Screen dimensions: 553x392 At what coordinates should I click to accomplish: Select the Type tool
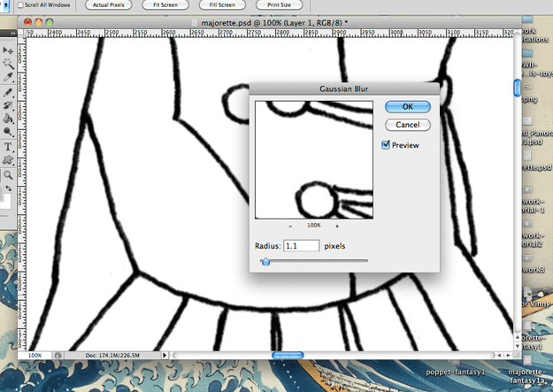(8, 147)
